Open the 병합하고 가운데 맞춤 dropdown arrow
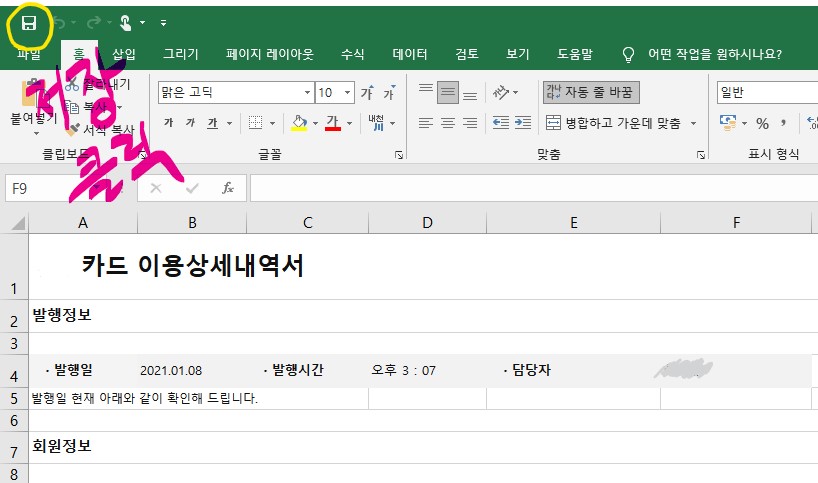818x483 pixels. (x=693, y=123)
